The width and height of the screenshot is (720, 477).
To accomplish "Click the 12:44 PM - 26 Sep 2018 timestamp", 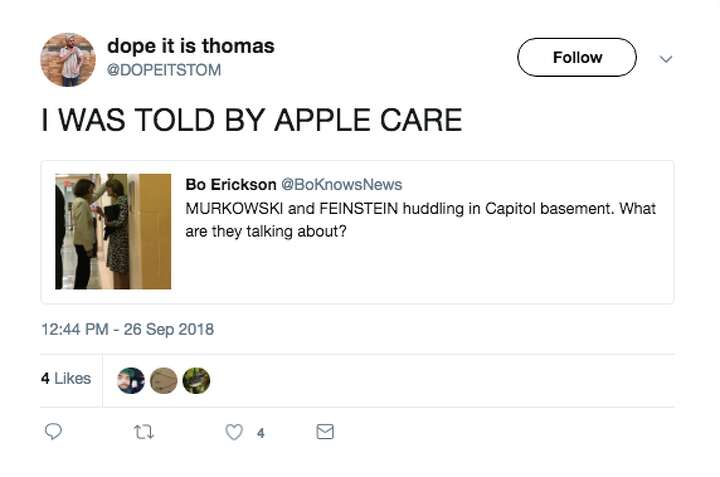I will (x=127, y=329).
